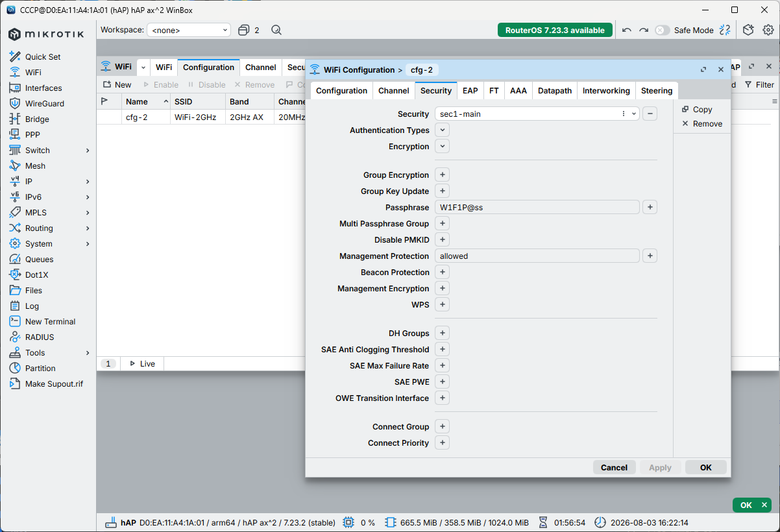Open Files in the sidebar
780x532 pixels.
click(x=34, y=291)
